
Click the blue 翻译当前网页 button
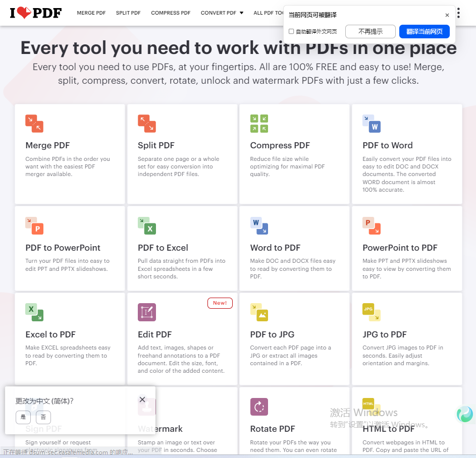(x=425, y=32)
